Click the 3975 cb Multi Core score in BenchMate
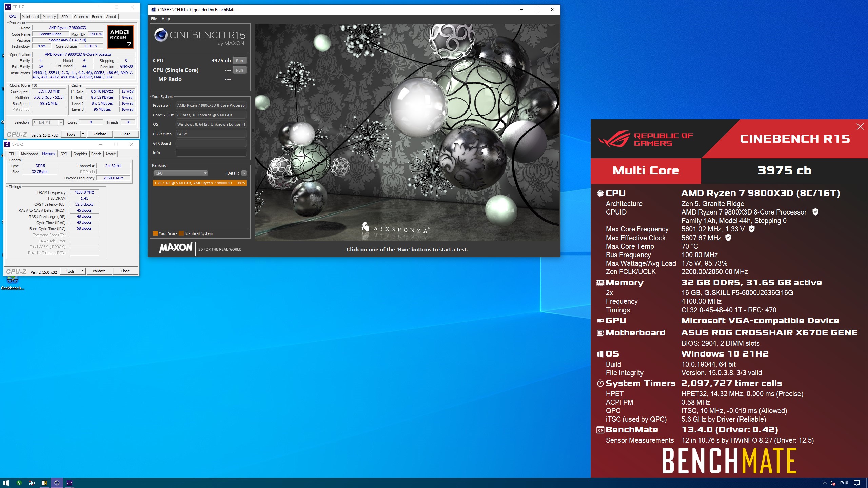The width and height of the screenshot is (868, 488). [784, 170]
